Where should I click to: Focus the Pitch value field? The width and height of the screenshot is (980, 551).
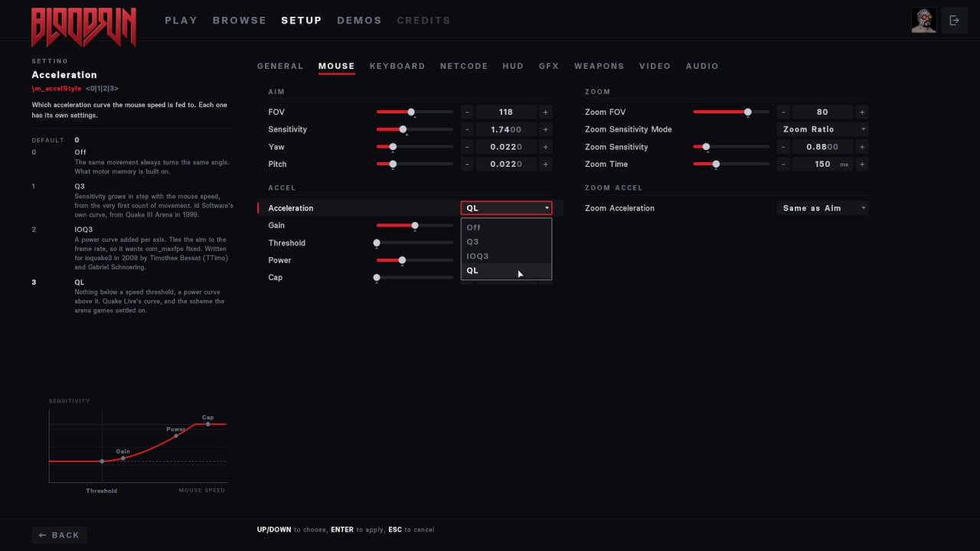tap(506, 165)
